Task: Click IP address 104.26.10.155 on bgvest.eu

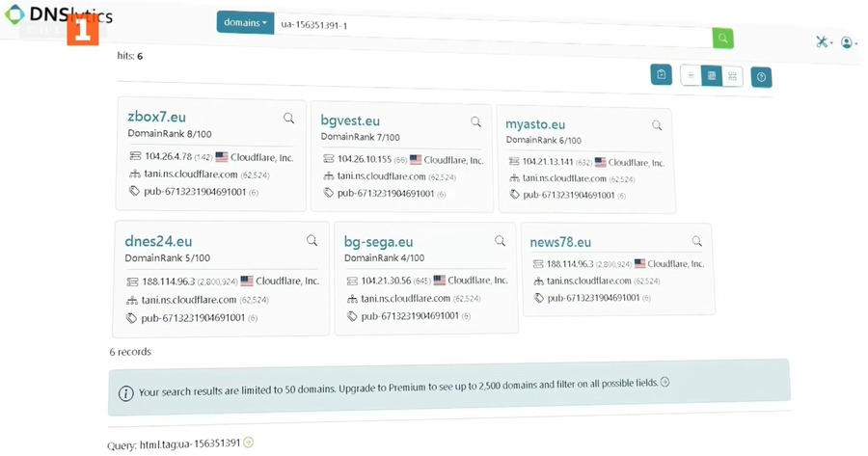Action: 365,159
